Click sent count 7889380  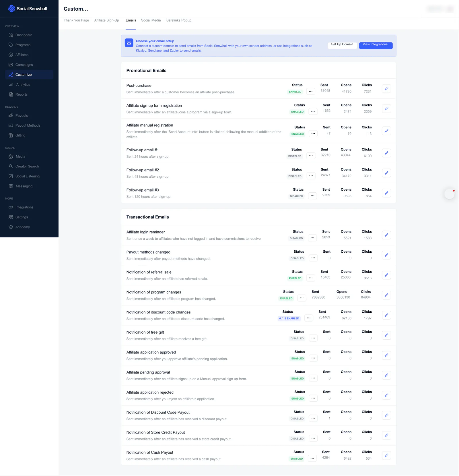click(318, 297)
